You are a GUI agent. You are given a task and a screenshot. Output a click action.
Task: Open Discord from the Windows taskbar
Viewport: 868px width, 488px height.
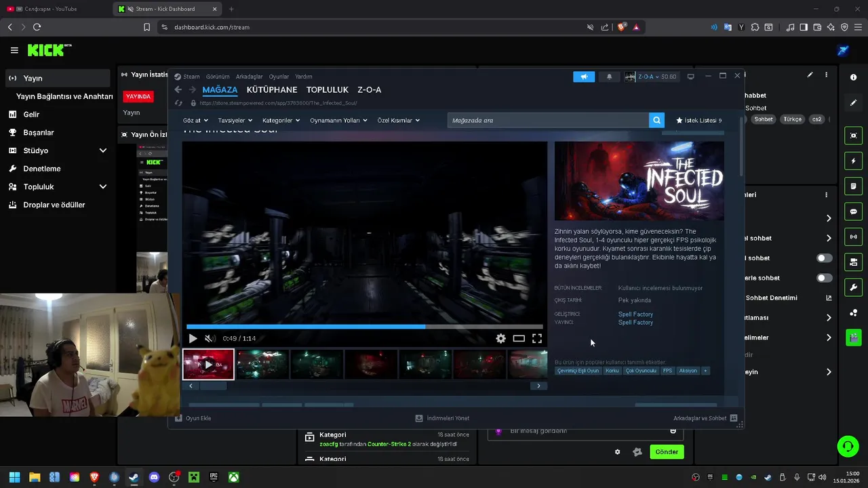pyautogui.click(x=154, y=477)
